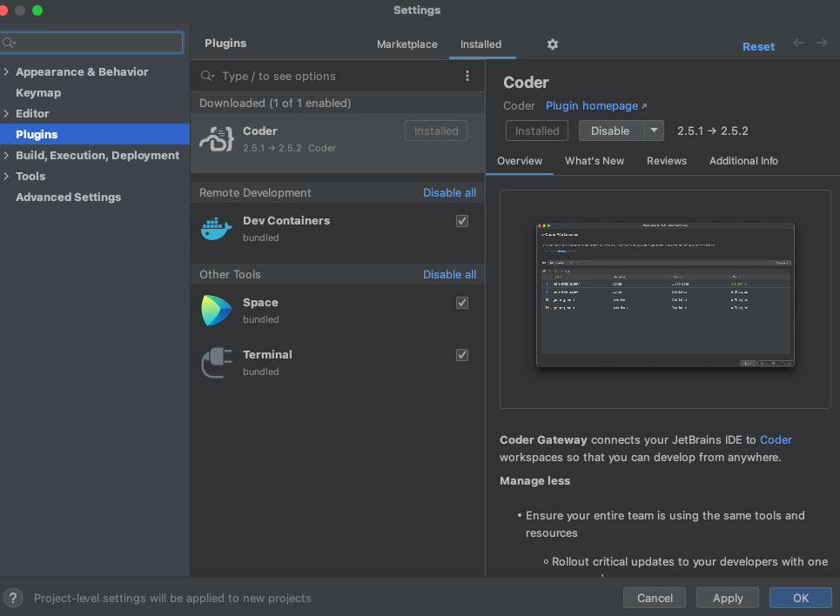Switch to the Marketplace tab
This screenshot has height=616, width=840.
[407, 44]
